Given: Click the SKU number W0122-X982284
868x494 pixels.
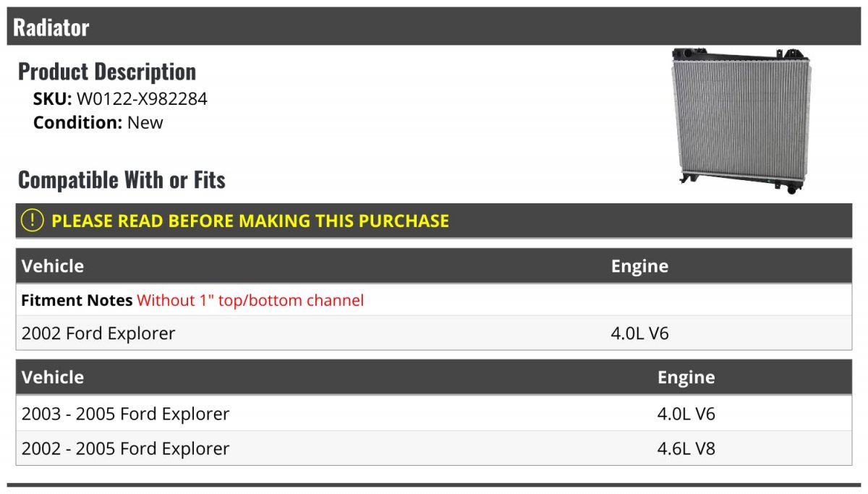Looking at the screenshot, I should pyautogui.click(x=142, y=99).
